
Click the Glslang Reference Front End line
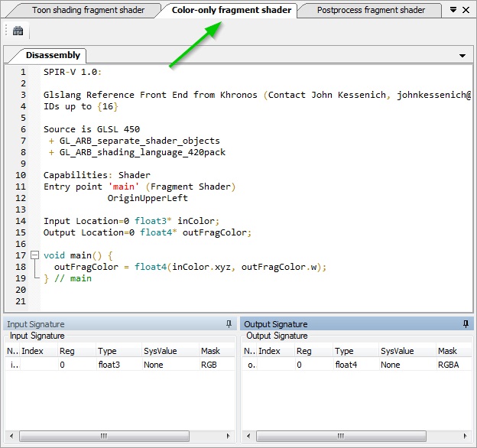(x=257, y=95)
